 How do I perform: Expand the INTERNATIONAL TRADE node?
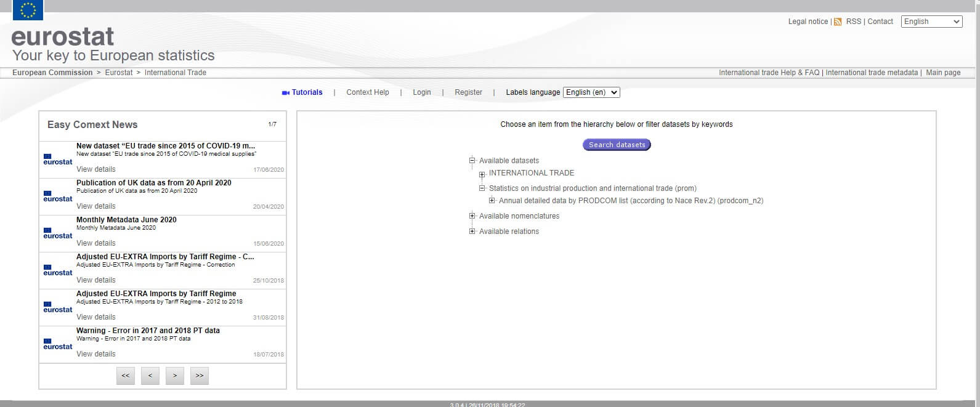[482, 174]
